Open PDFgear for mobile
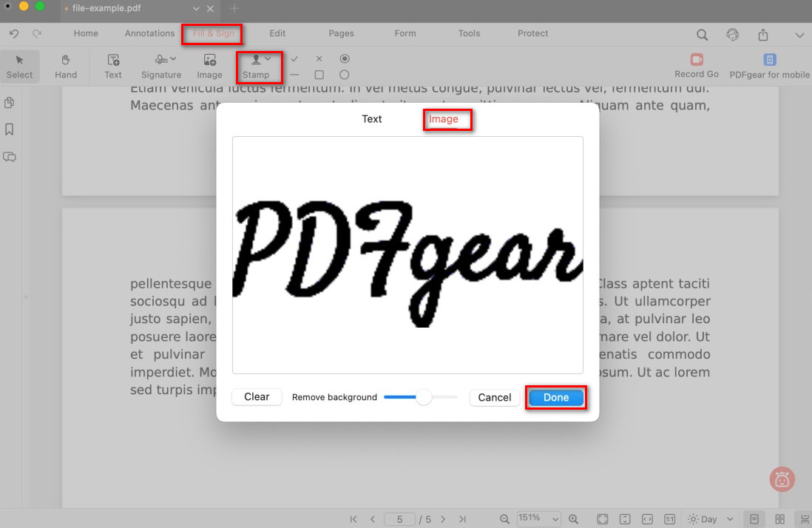The image size is (812, 528). [769, 66]
